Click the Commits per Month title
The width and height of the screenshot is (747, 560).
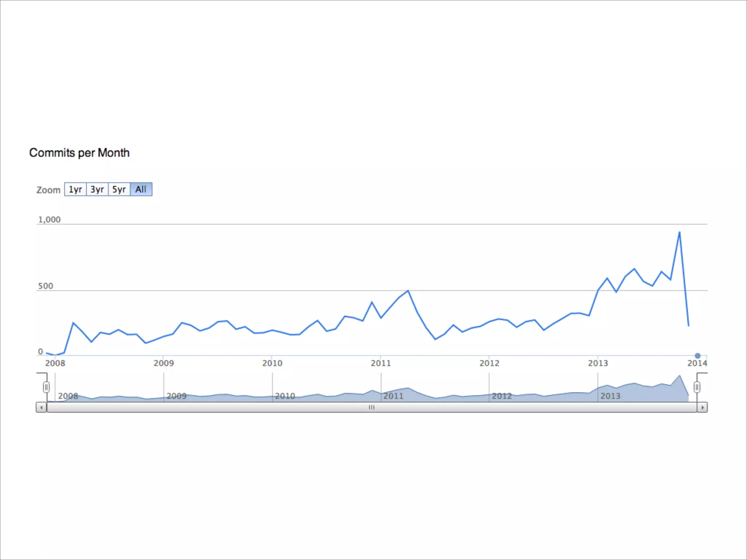point(79,153)
